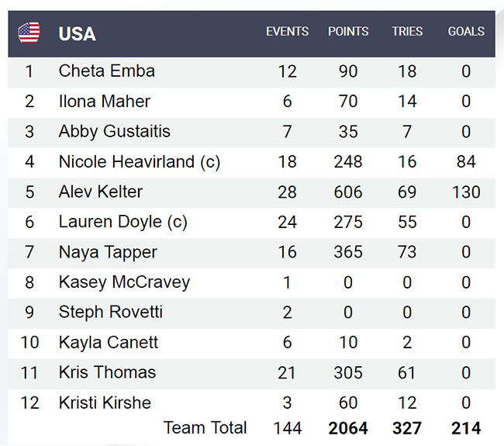Click the USA team heading
Viewport: 504px width, 446px height.
(78, 33)
